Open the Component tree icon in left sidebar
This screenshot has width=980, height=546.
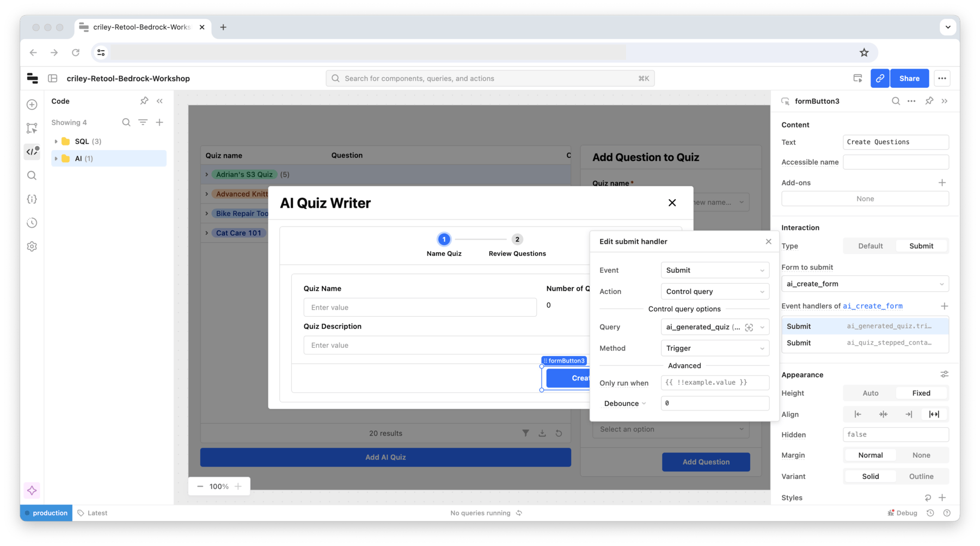[x=32, y=128]
